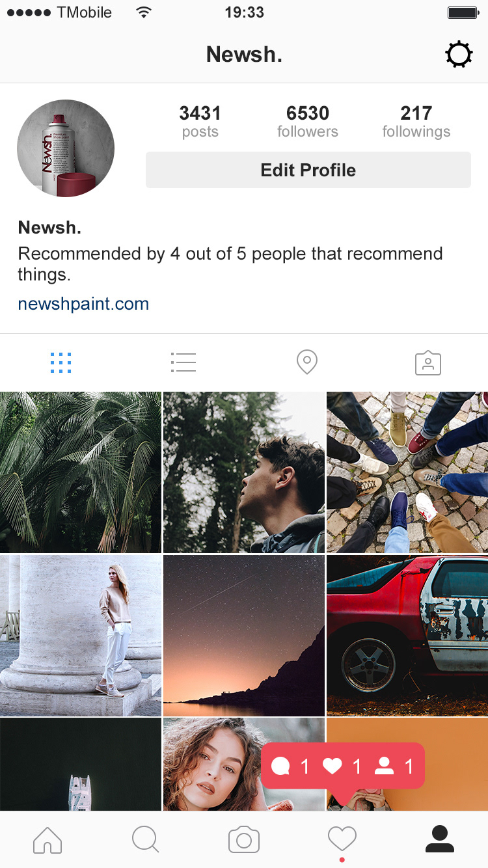Image resolution: width=488 pixels, height=868 pixels.
Task: Tap the red notification bubble
Action: [x=343, y=766]
